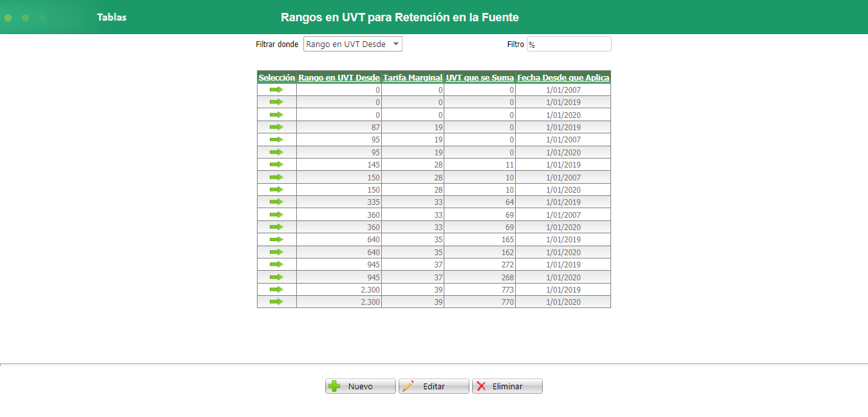Select the row with Rango 945 for 2020 via arrow

point(277,277)
